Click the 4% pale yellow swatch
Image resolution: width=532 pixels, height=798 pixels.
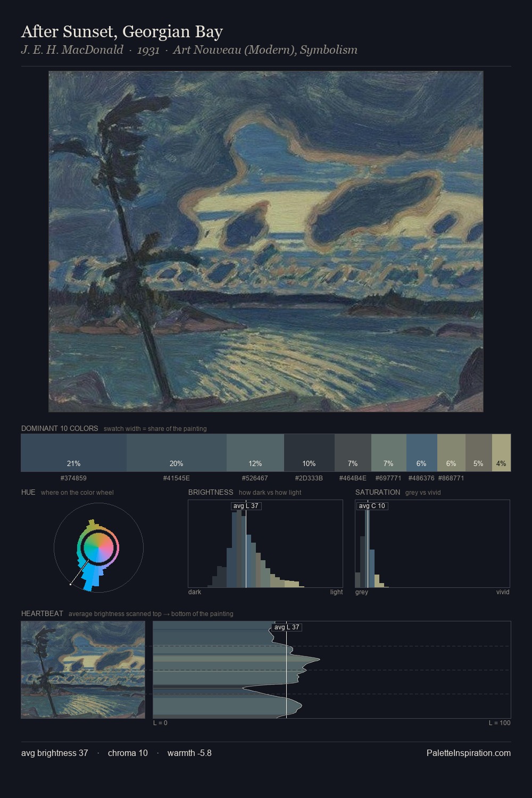[501, 453]
